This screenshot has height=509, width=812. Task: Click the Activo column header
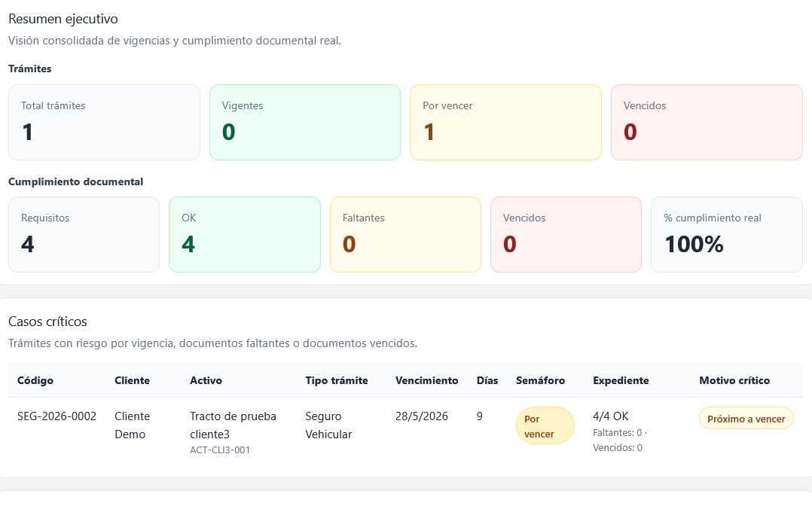click(206, 380)
